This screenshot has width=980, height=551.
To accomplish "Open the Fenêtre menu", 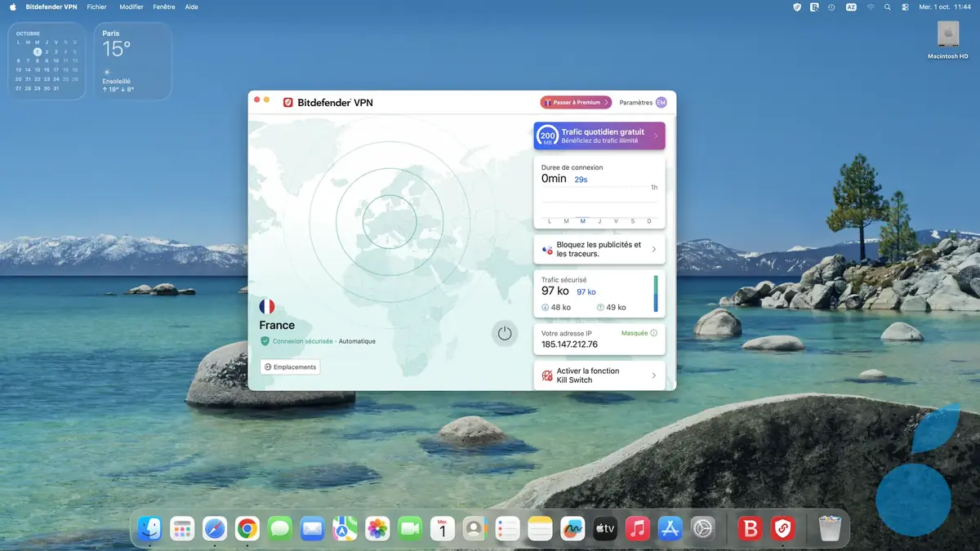I will [x=163, y=7].
